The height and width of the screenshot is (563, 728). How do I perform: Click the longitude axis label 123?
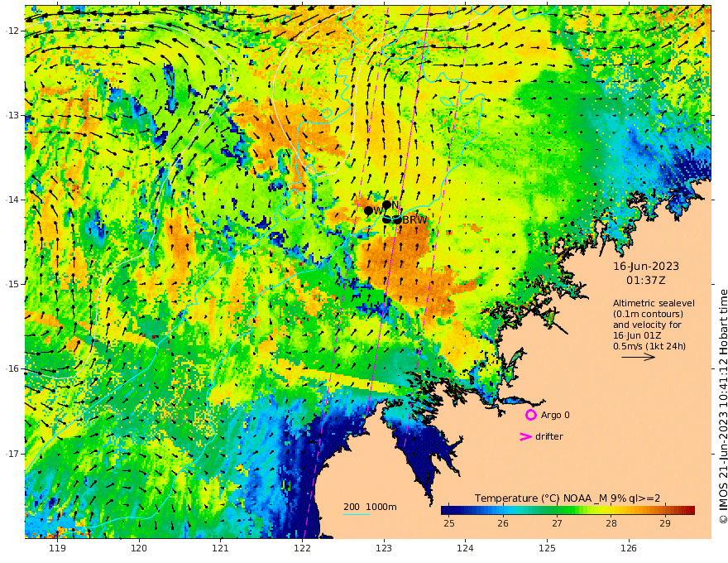tap(384, 548)
